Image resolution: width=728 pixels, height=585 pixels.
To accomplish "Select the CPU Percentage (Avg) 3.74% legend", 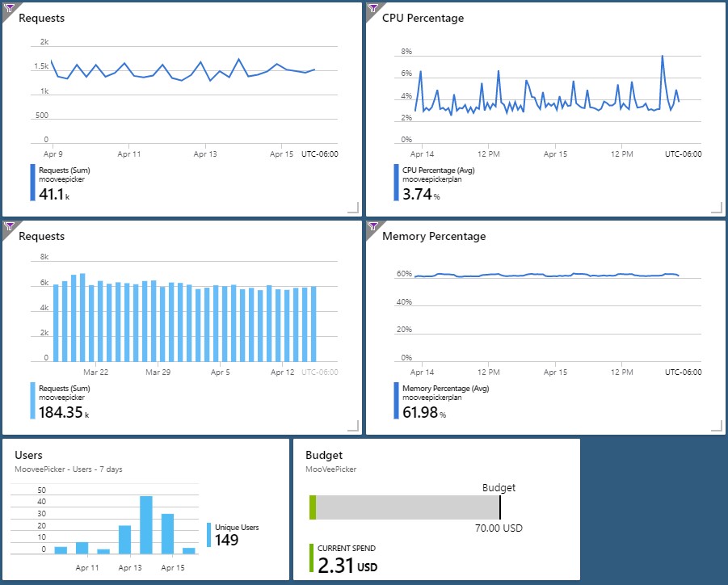I will (x=434, y=183).
